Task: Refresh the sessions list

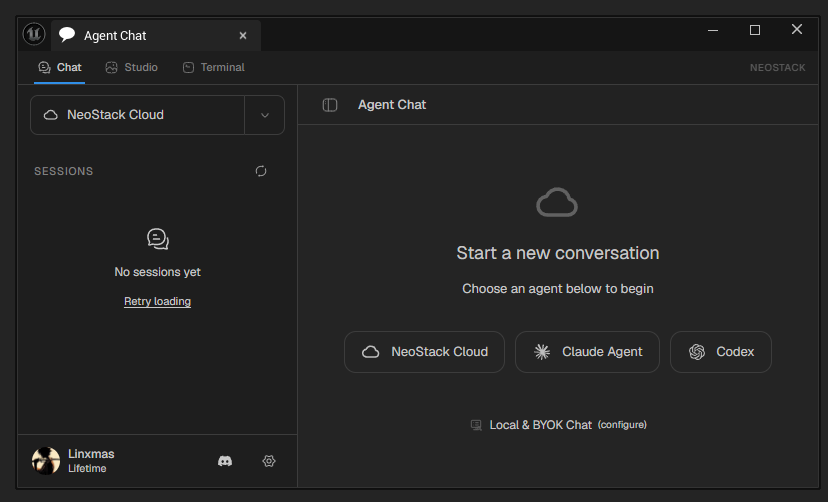Action: tap(261, 171)
